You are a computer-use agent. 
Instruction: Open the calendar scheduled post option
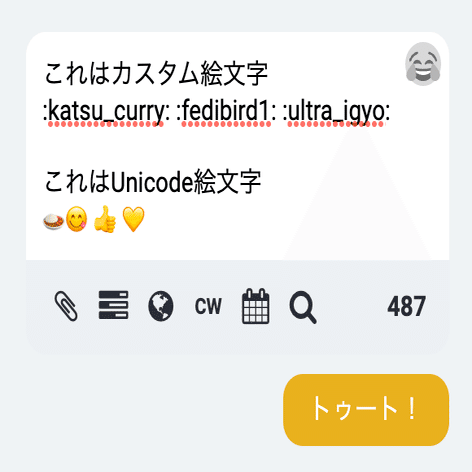coord(256,306)
